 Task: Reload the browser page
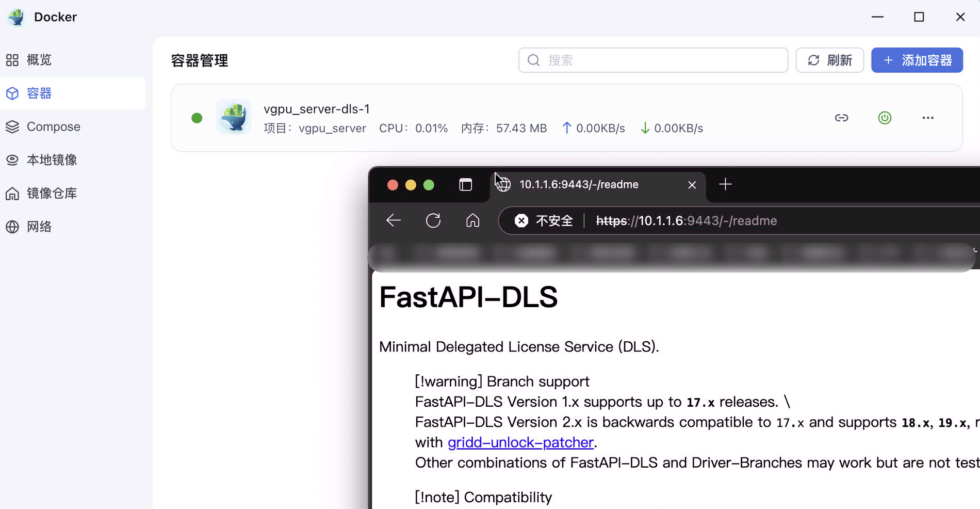pos(433,220)
